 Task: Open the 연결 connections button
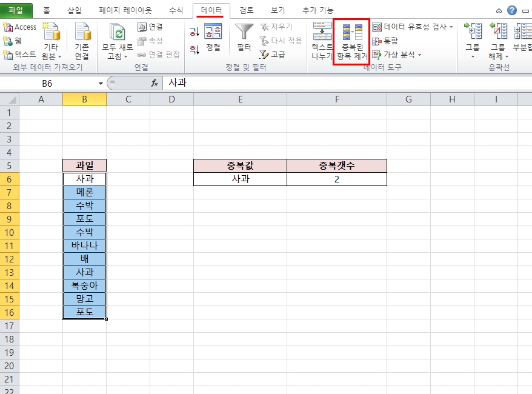150,27
